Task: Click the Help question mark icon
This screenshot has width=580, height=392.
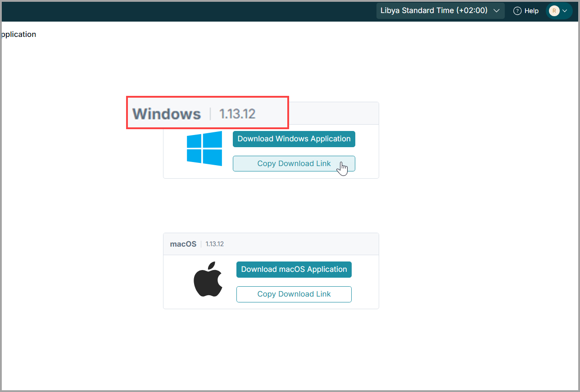Action: tap(517, 11)
